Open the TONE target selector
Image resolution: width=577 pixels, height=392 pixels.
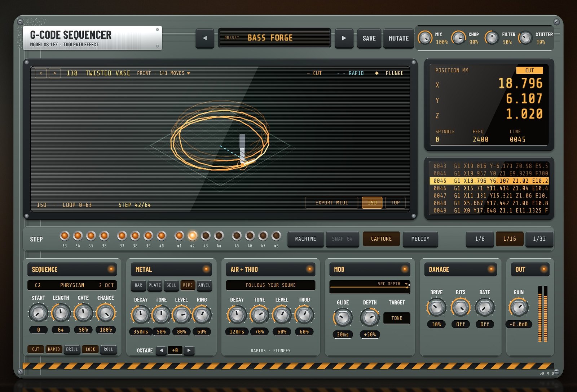[x=397, y=318]
